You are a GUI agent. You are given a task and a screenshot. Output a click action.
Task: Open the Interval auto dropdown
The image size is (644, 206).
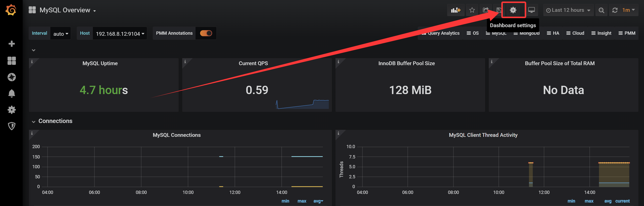61,33
